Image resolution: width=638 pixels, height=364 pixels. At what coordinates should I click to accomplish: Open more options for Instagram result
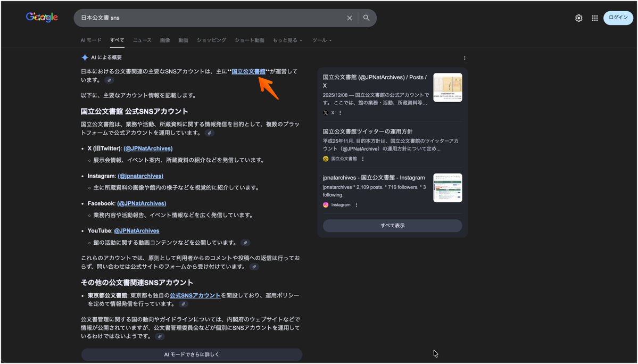tap(357, 205)
